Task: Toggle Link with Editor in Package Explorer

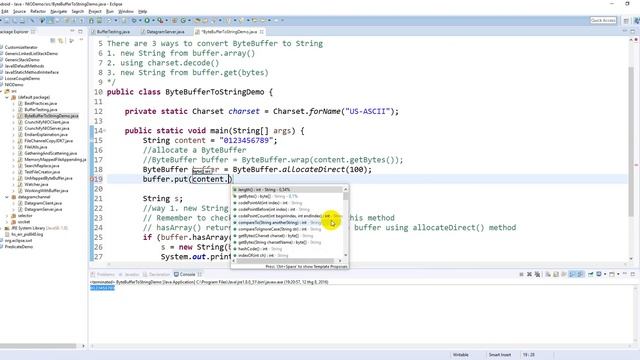Action: coord(60,40)
